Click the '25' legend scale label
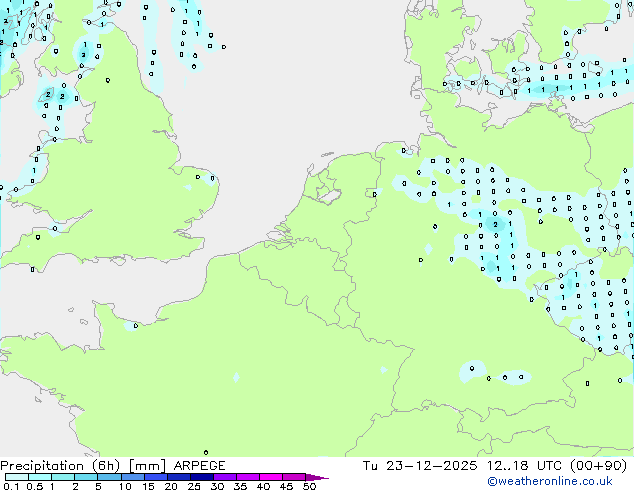 click(x=194, y=486)
